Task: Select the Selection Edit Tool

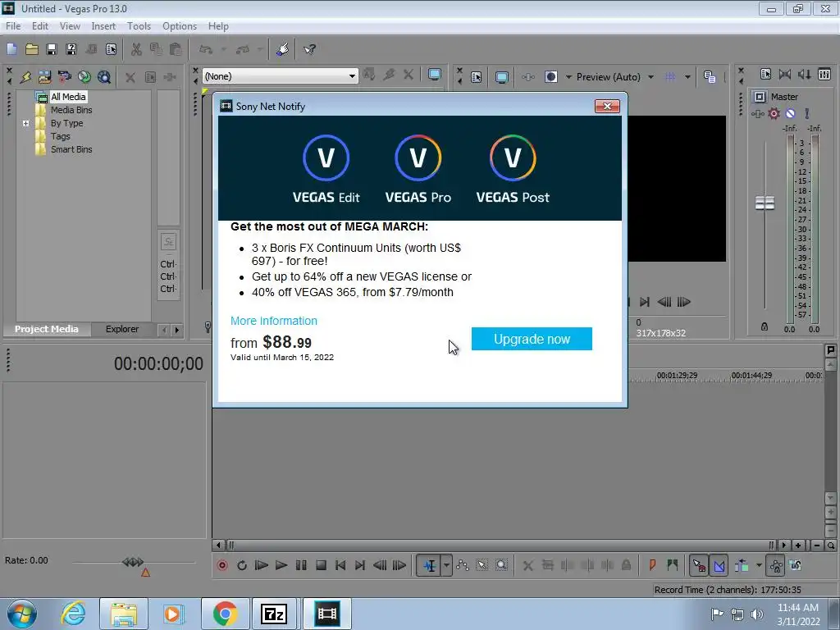Action: coord(482,565)
